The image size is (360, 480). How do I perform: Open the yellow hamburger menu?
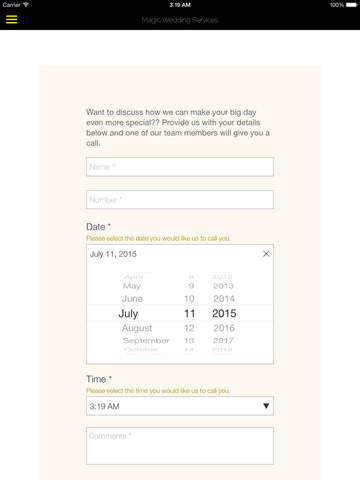[11, 19]
